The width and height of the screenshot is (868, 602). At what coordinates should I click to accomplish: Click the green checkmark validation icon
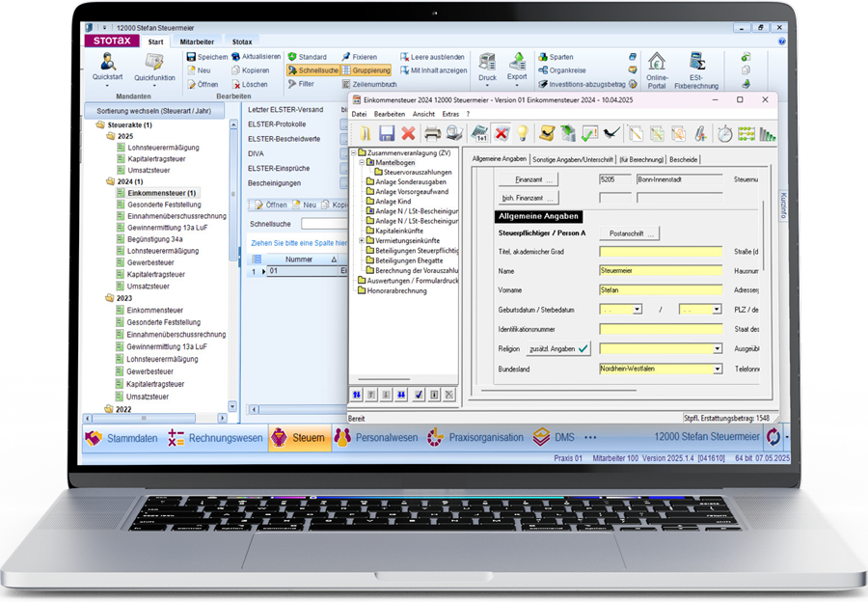pyautogui.click(x=589, y=133)
